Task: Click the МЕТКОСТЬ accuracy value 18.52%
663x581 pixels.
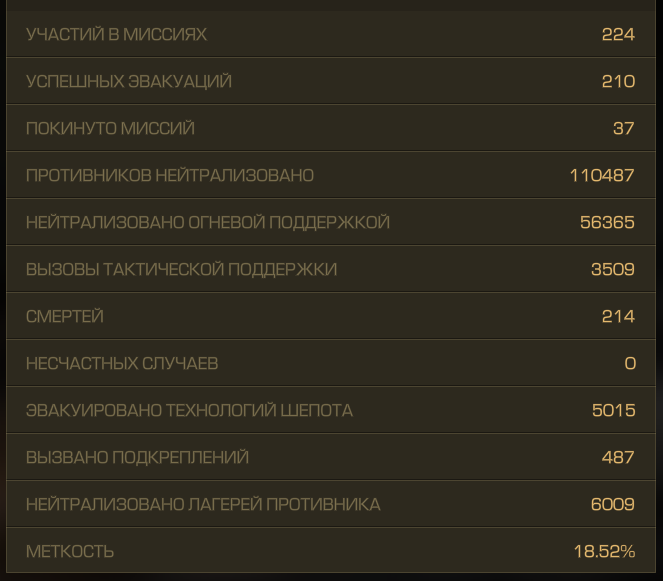Action: (x=604, y=551)
